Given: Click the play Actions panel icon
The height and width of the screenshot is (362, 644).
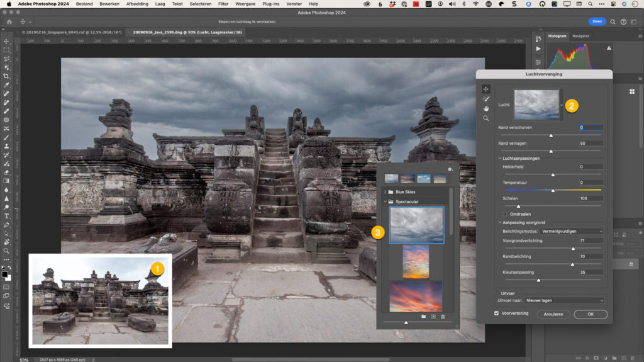Looking at the screenshot, I should click(x=538, y=48).
